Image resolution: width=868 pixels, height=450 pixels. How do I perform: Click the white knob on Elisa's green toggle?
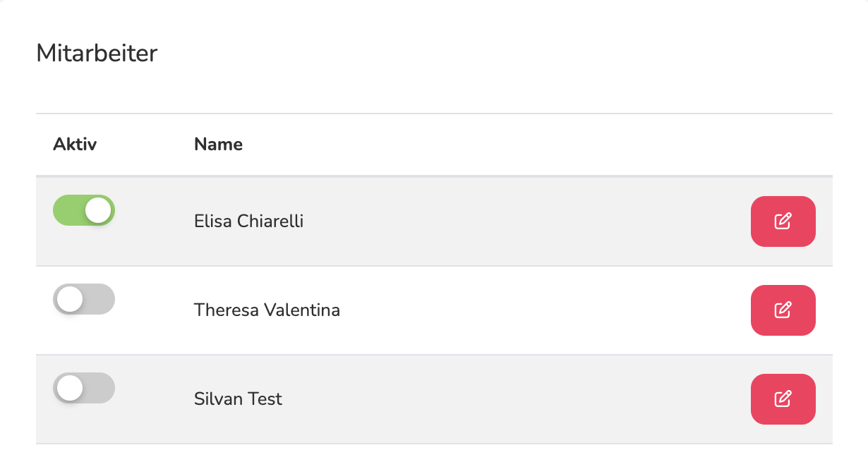pos(98,210)
